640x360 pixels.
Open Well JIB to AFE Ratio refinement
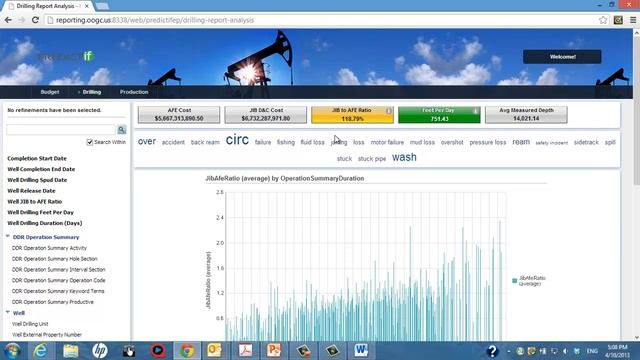coord(35,202)
